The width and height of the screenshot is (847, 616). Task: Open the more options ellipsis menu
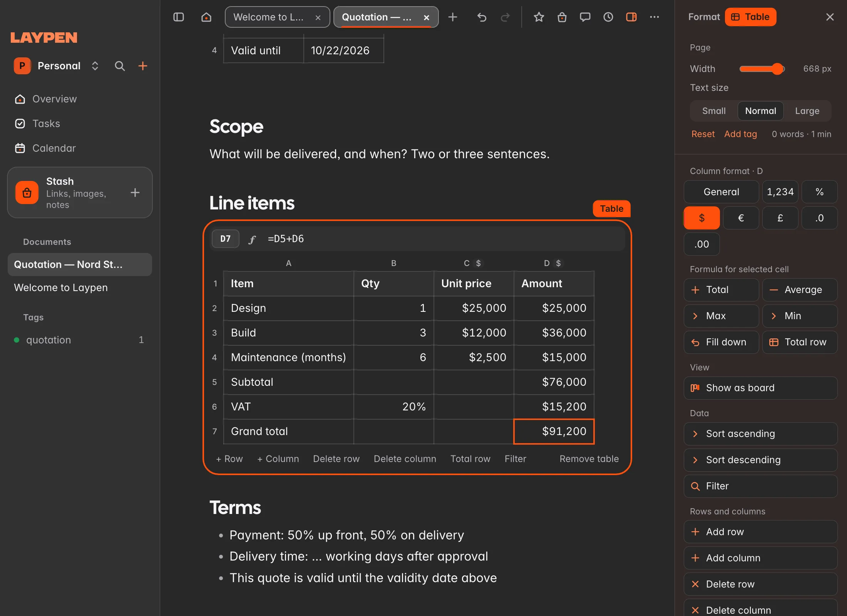(654, 17)
